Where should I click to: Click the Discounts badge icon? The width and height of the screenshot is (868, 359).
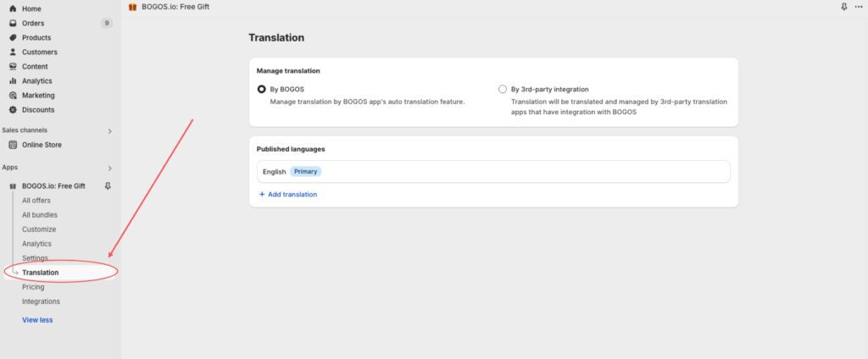[x=13, y=109]
